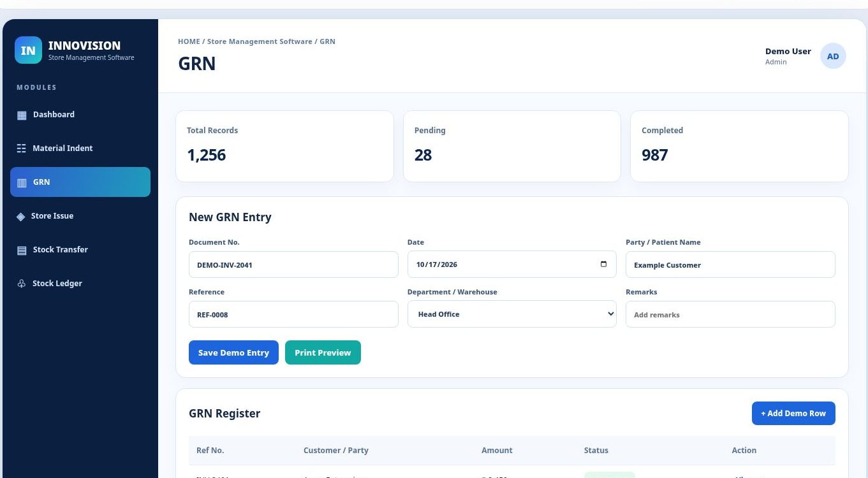The width and height of the screenshot is (868, 478).
Task: Click the INNOVISION IN logo icon
Action: (28, 50)
